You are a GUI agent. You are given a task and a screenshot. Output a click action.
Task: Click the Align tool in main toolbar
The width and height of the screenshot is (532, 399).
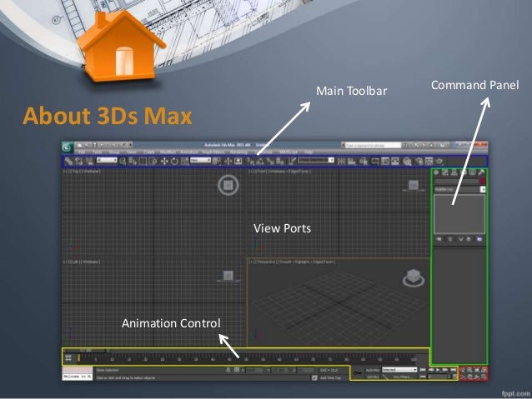352,161
